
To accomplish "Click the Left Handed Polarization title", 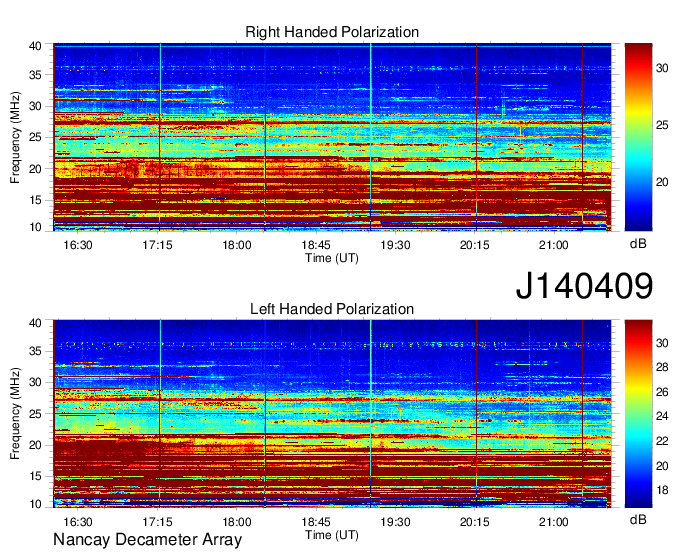I will tap(332, 309).
